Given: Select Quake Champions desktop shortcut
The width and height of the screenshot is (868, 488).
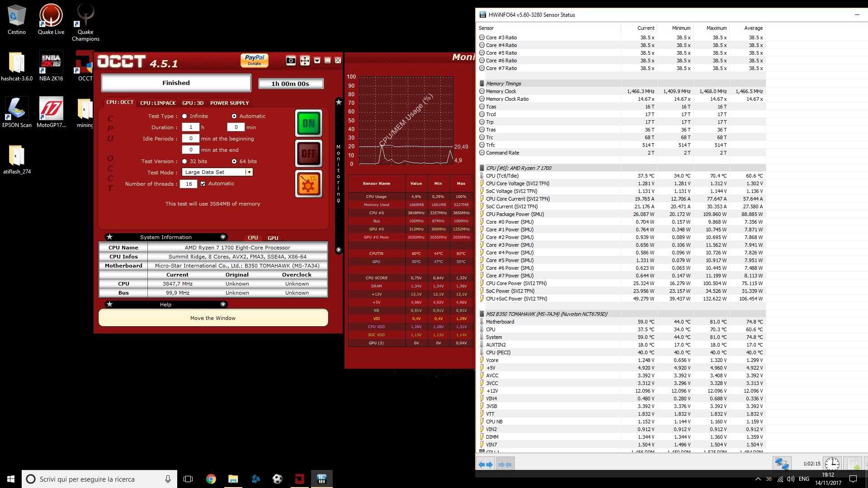Looking at the screenshot, I should [x=85, y=23].
